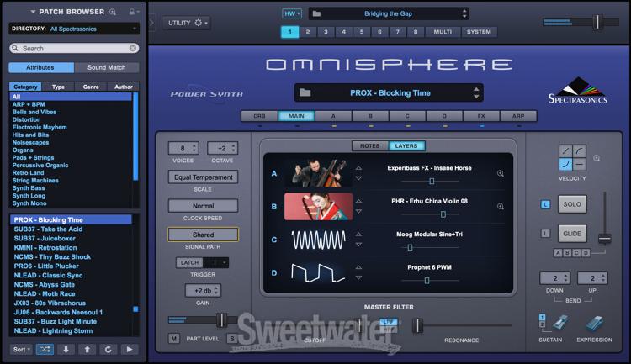Click the Expression pedal icon
The height and width of the screenshot is (364, 631).
click(595, 323)
